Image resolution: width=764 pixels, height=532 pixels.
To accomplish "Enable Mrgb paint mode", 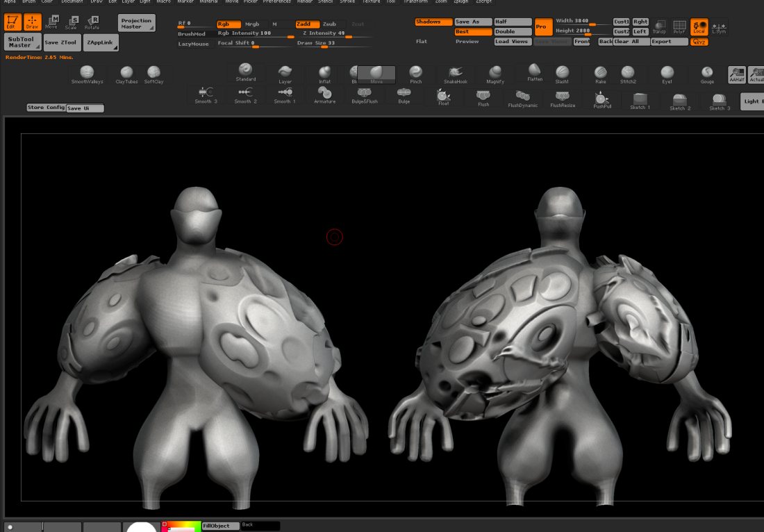I will point(256,24).
